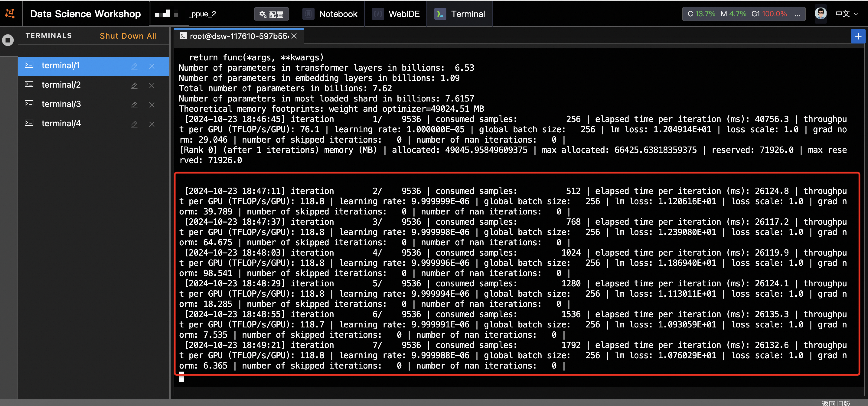The width and height of the screenshot is (868, 406).
Task: Close terminal/2 with its X icon
Action: point(152,85)
